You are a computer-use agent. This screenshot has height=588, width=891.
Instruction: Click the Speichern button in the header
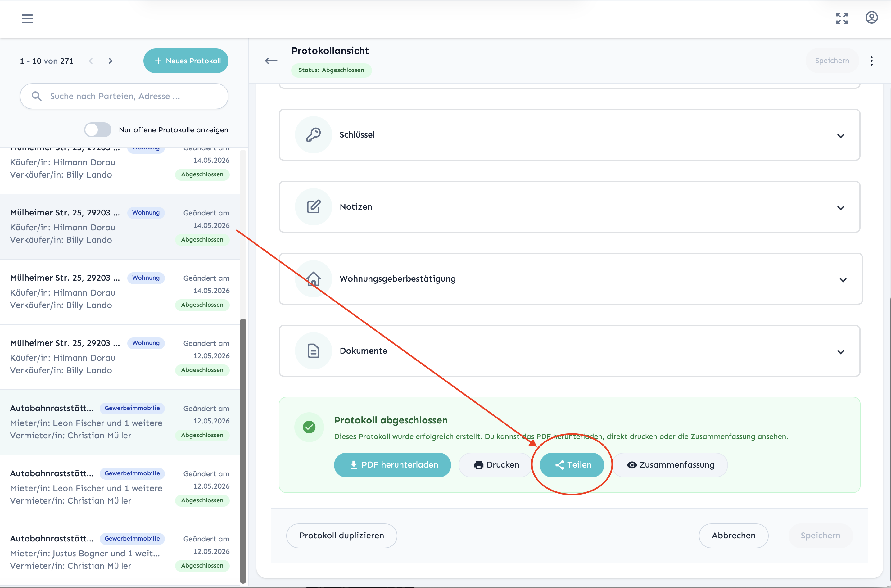click(x=832, y=61)
